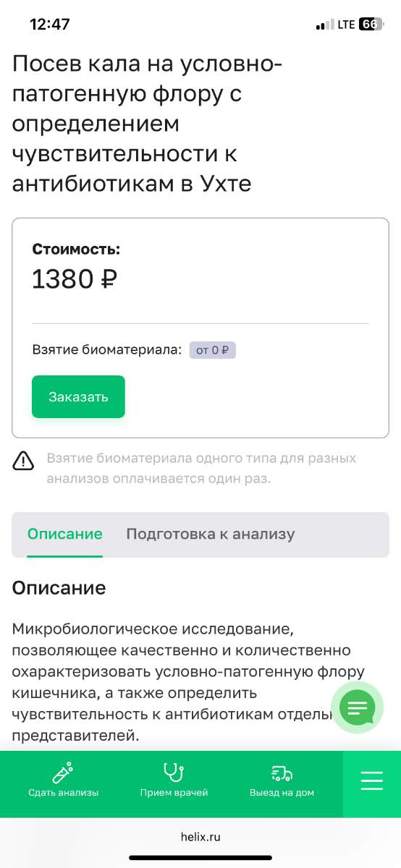Tap the 12:47 clock in status bar
401x868 pixels.
coord(50,24)
